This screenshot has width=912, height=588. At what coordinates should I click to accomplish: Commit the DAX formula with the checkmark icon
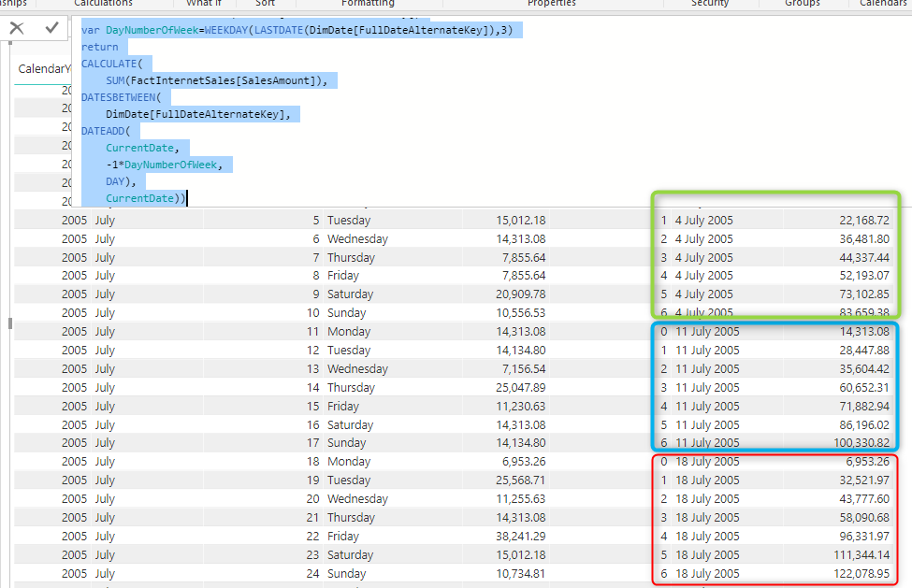pyautogui.click(x=50, y=27)
